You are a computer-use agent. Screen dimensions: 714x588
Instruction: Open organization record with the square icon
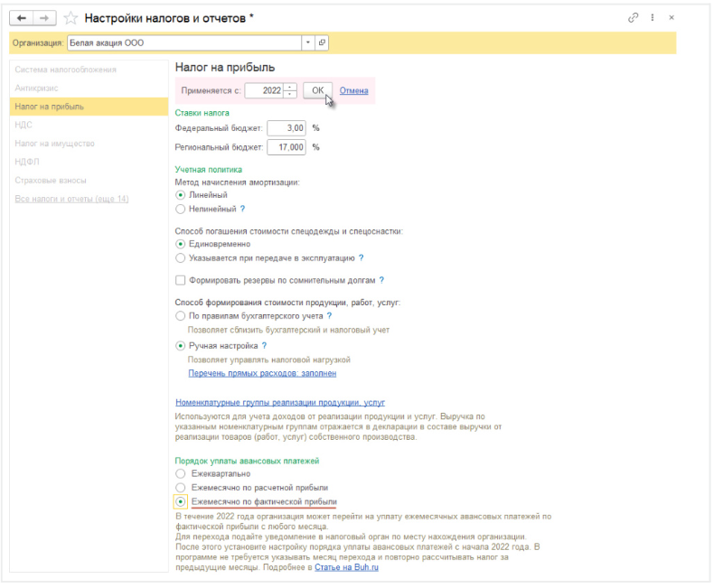[x=322, y=42]
